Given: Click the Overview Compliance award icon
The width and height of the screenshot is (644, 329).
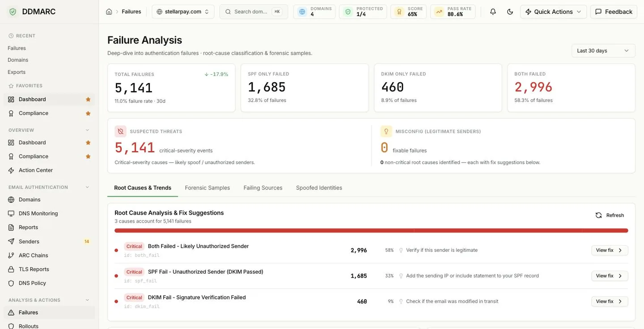Looking at the screenshot, I should 11,156.
